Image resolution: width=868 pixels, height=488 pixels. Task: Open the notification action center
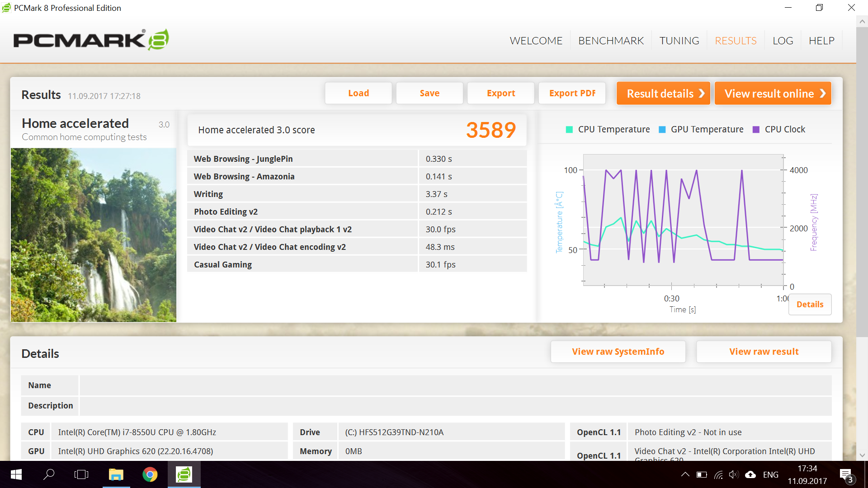tap(845, 474)
